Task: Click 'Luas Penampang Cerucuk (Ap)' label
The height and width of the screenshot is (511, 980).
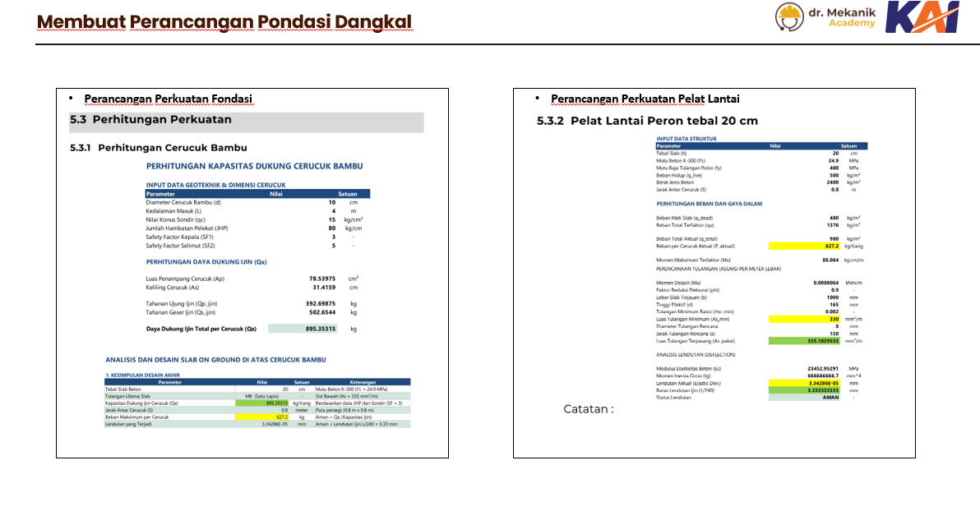Action: coord(185,279)
